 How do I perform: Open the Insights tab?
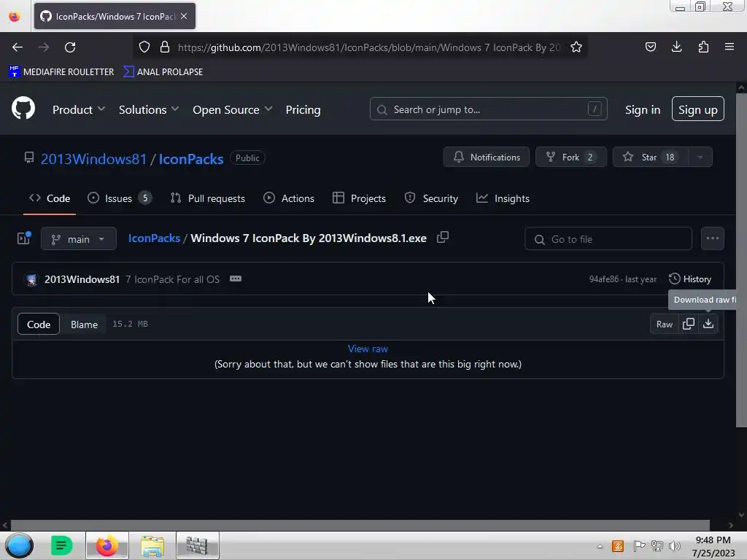[x=503, y=198]
